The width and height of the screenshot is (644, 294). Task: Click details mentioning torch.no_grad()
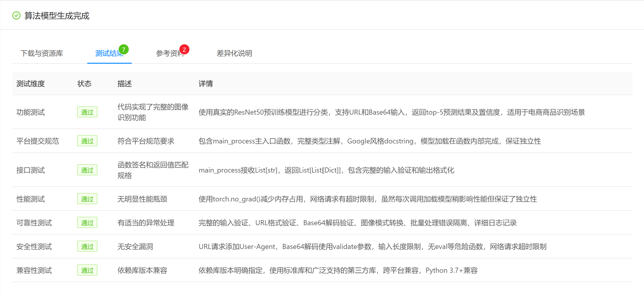[368, 199]
